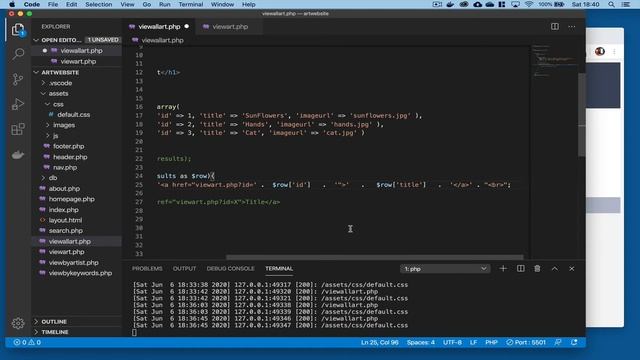The image size is (640, 360).
Task: Open the notifications bell in status bar
Action: coord(574,342)
